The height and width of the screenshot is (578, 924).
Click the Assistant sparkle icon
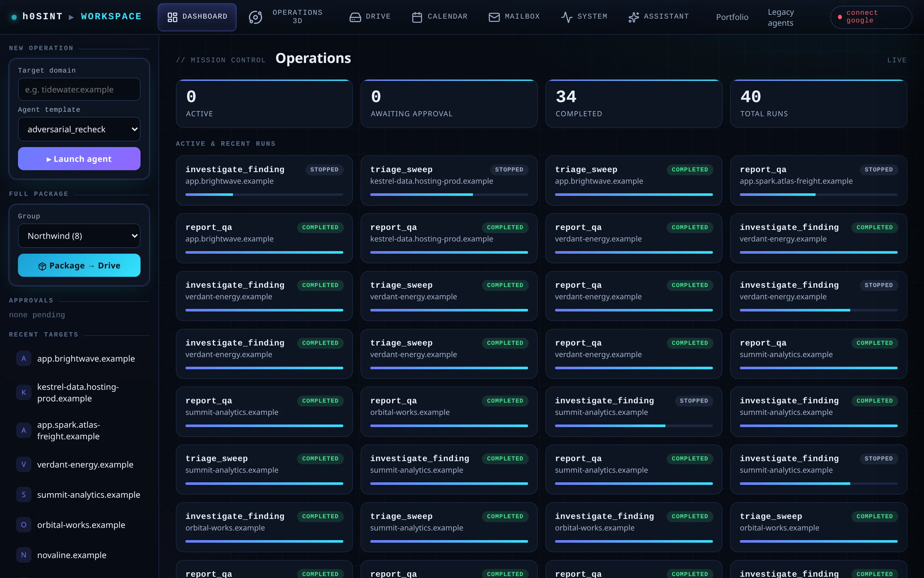coord(633,17)
